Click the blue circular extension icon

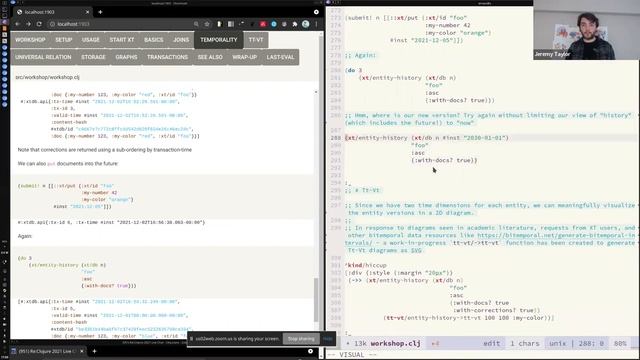click(274, 24)
